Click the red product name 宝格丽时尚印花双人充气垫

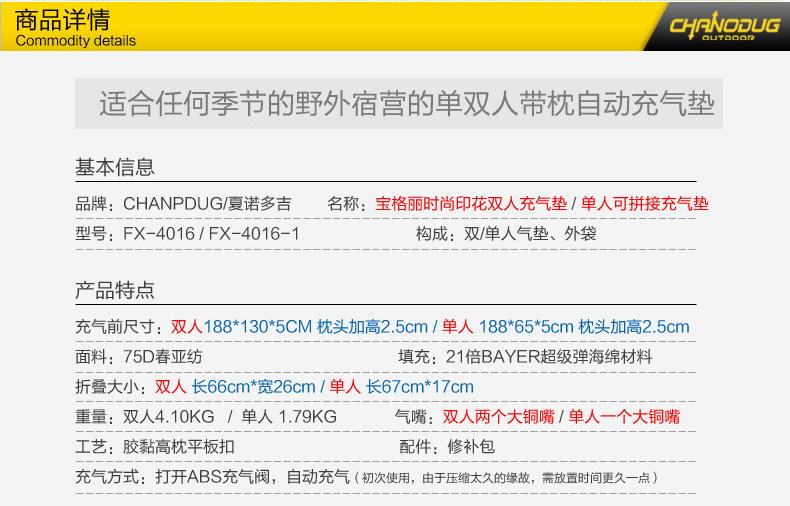pos(471,204)
